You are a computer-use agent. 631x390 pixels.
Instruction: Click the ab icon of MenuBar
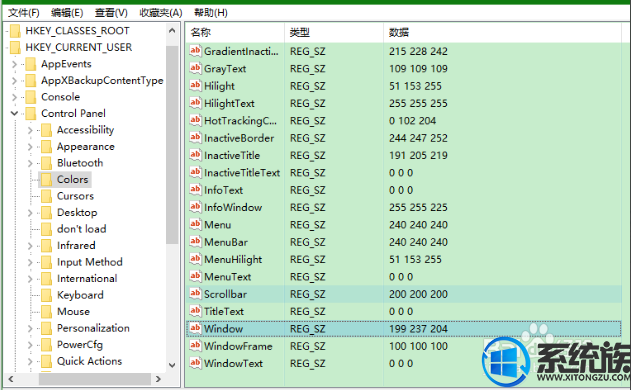coord(195,241)
